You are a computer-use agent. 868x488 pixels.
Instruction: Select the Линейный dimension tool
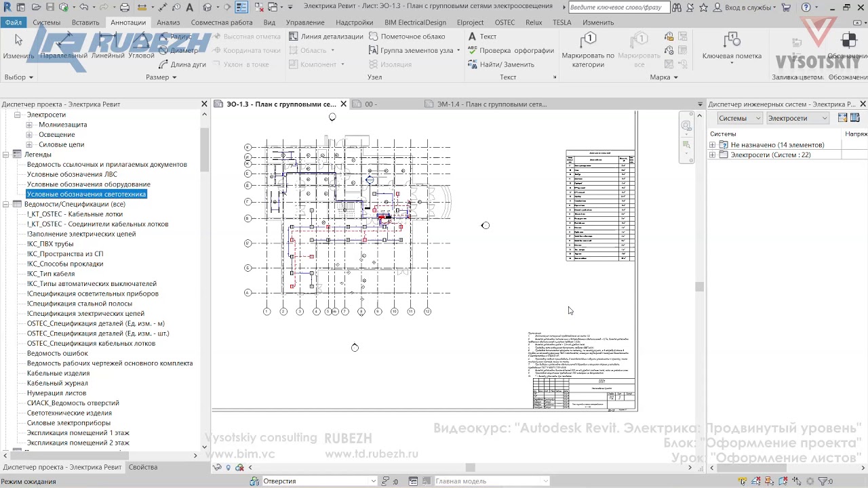click(108, 46)
